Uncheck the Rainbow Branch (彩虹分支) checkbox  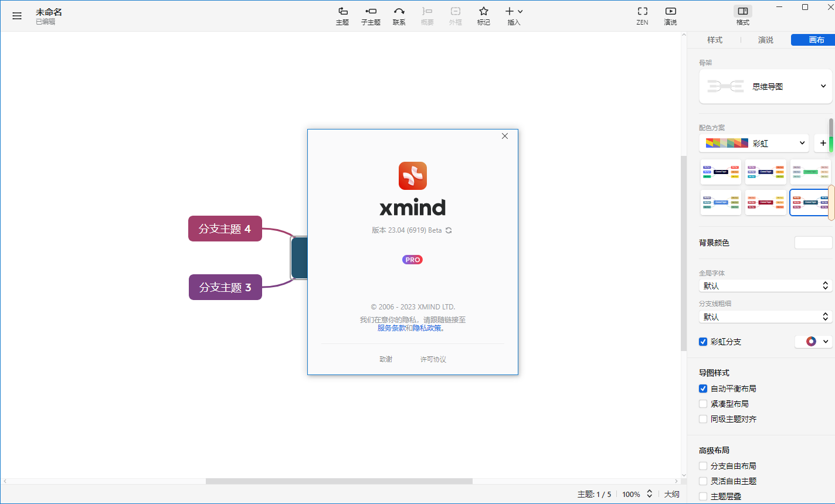pos(703,342)
